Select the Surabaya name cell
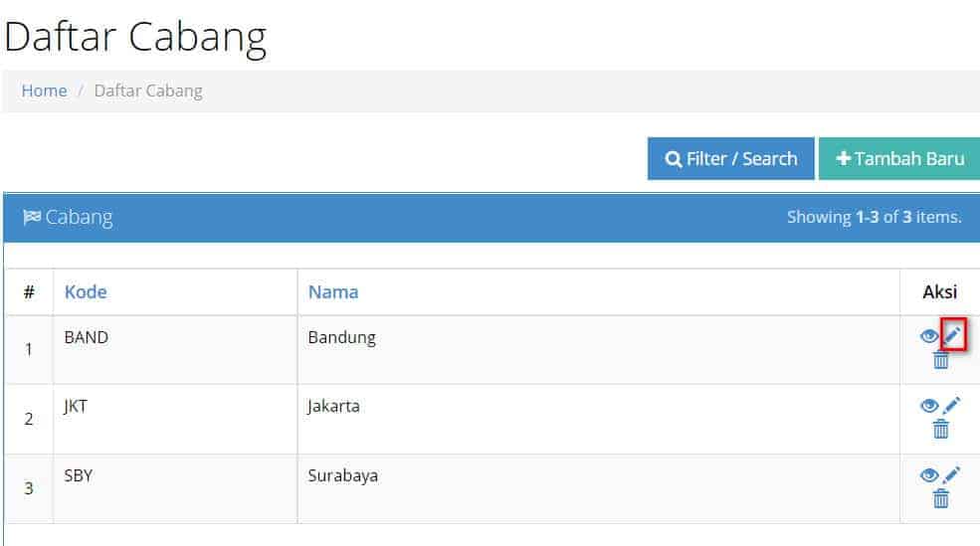980x546 pixels. [x=599, y=488]
